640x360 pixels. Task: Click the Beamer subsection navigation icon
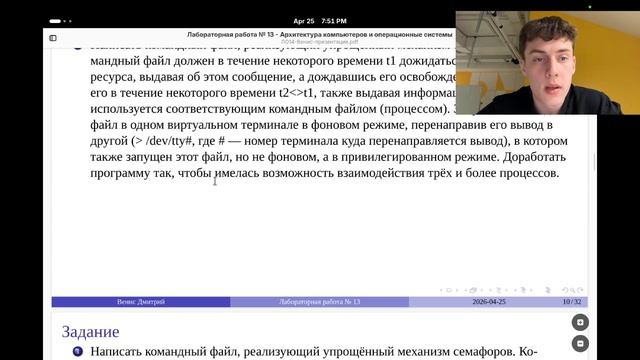(x=498, y=290)
